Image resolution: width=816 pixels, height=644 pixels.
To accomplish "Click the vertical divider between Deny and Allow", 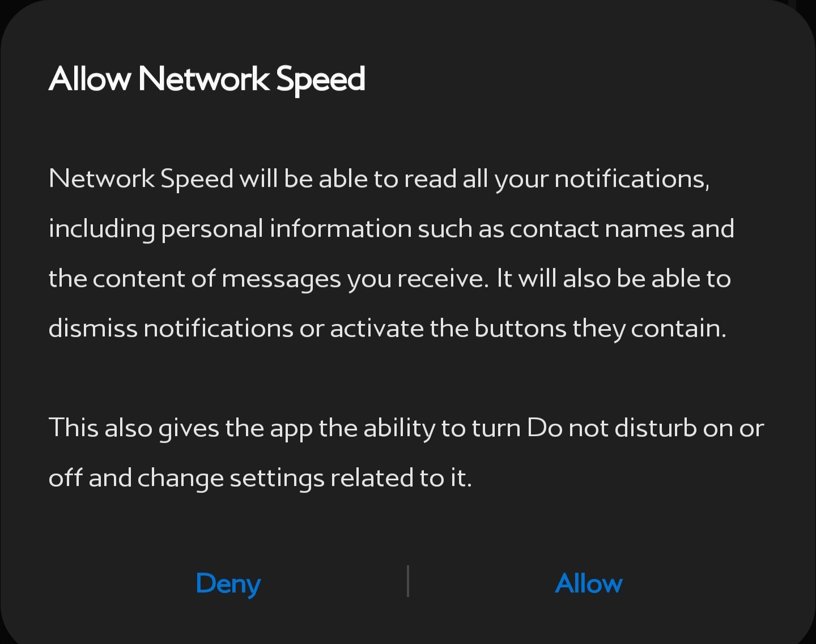I will point(408,581).
